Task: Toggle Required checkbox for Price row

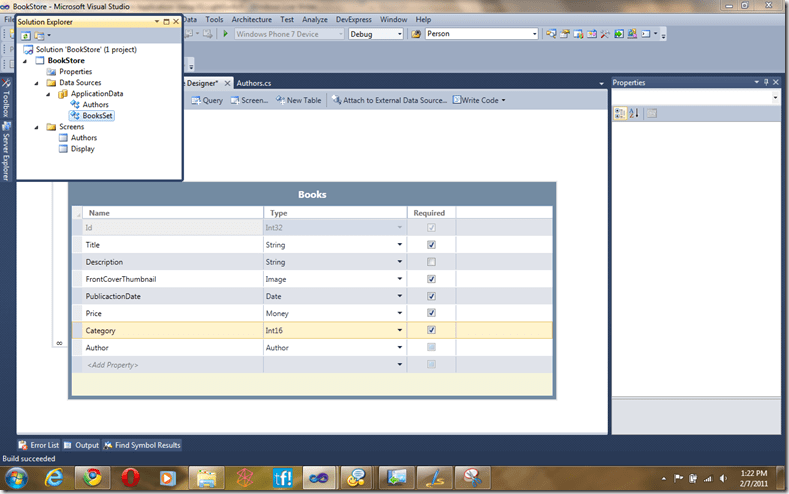Action: (x=431, y=313)
